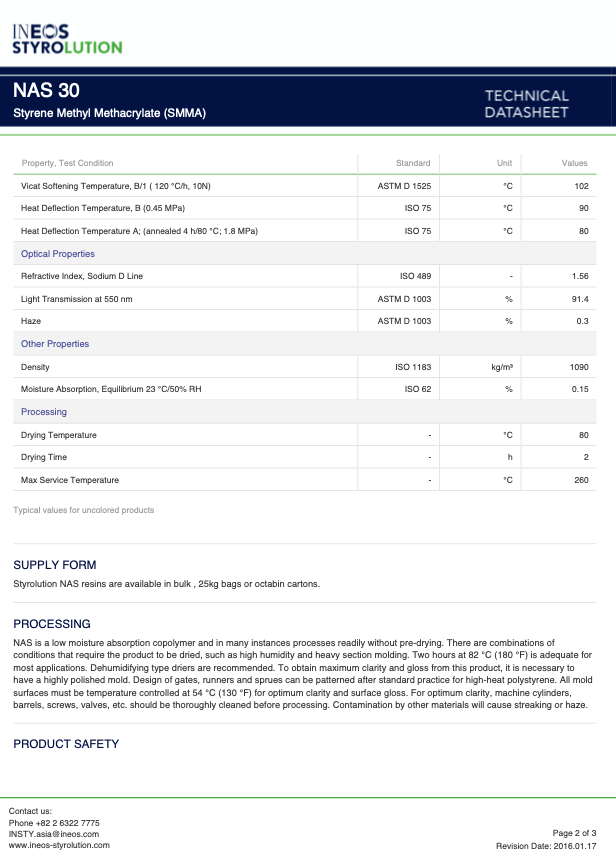The width and height of the screenshot is (616, 866).
Task: Select the NAS 30 title heading
Action: (x=41, y=91)
